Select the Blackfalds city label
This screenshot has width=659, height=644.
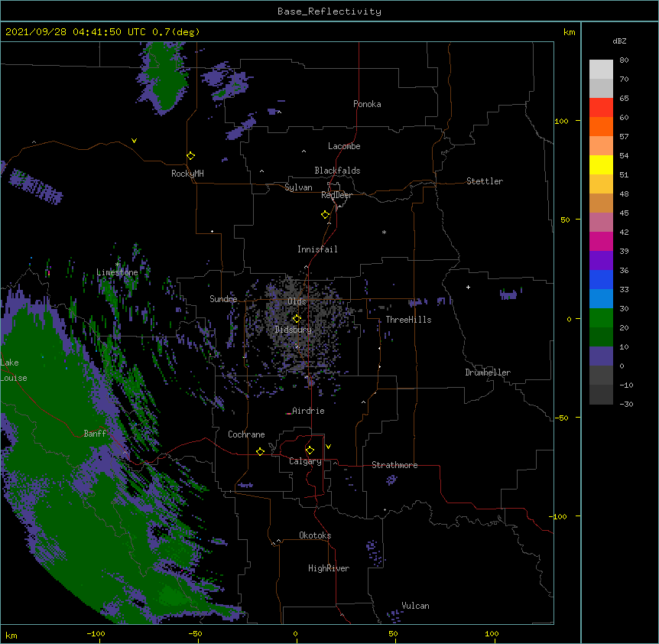[337, 171]
